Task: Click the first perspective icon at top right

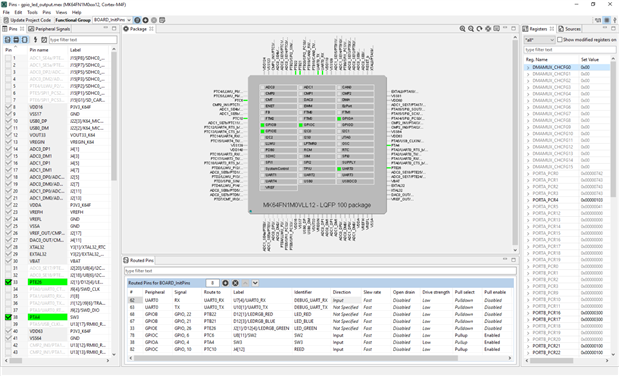Action: pyautogui.click(x=598, y=20)
